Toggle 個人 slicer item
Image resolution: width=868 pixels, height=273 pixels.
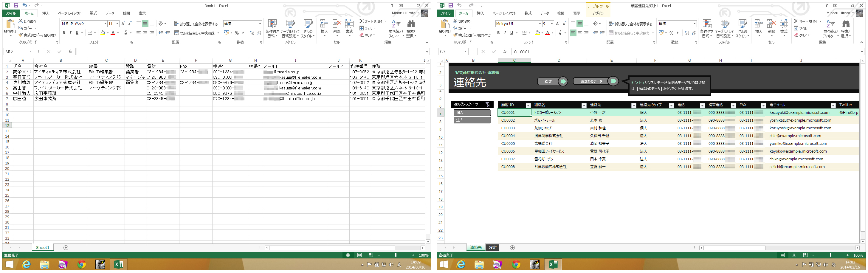coord(472,113)
